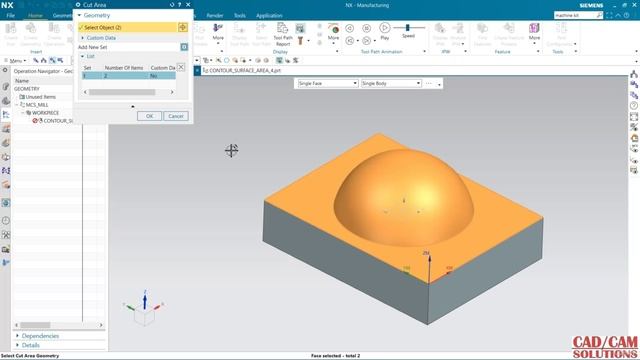Click the set list horizontal scrollbar

point(122,92)
